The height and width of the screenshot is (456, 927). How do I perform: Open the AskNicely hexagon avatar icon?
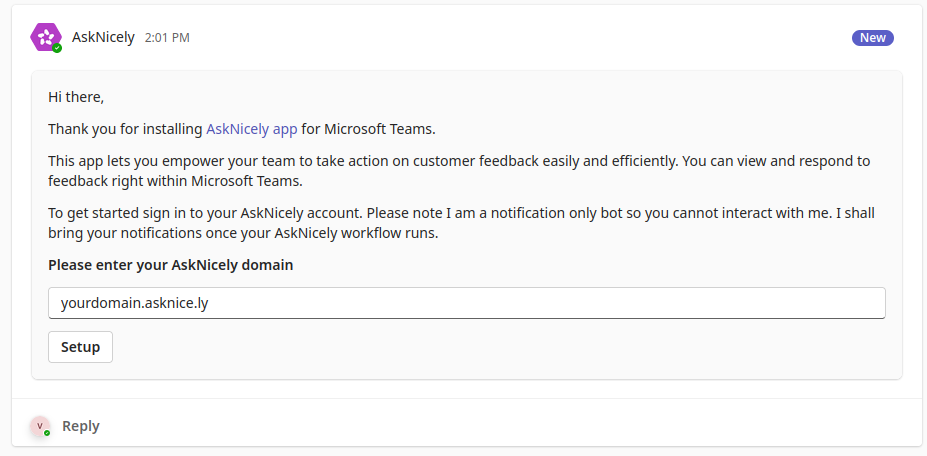pyautogui.click(x=46, y=37)
